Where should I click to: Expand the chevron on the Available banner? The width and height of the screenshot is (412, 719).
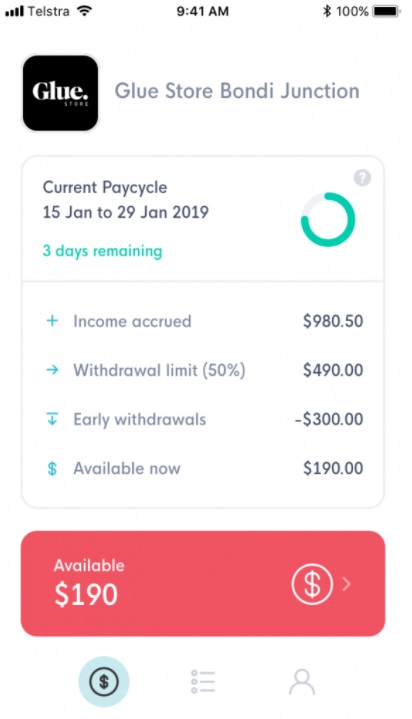click(347, 584)
